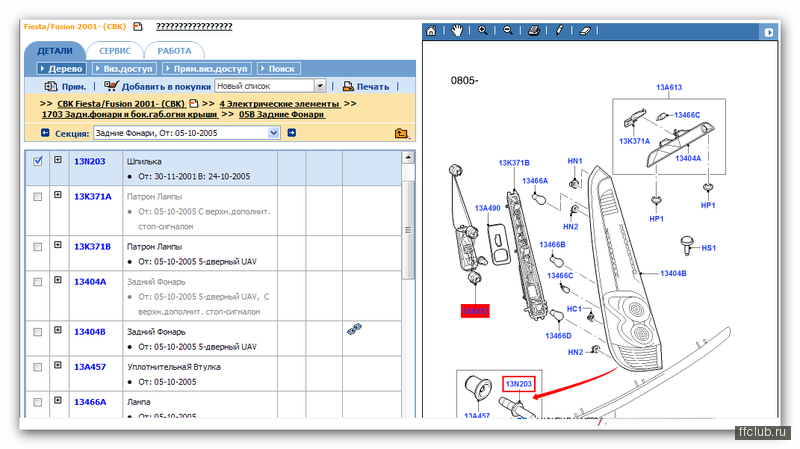The image size is (800, 449).
Task: Click the 13A490 label in diagram
Action: coord(487,208)
